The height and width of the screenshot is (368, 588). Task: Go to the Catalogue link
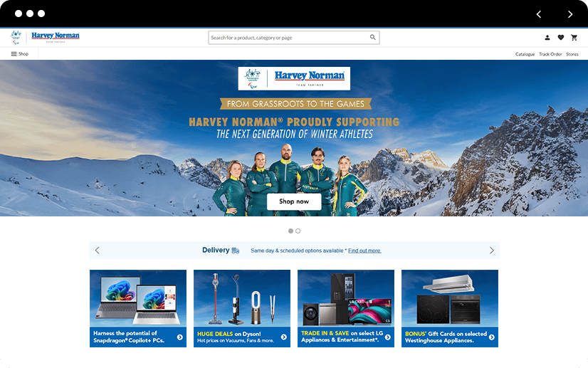pyautogui.click(x=525, y=54)
